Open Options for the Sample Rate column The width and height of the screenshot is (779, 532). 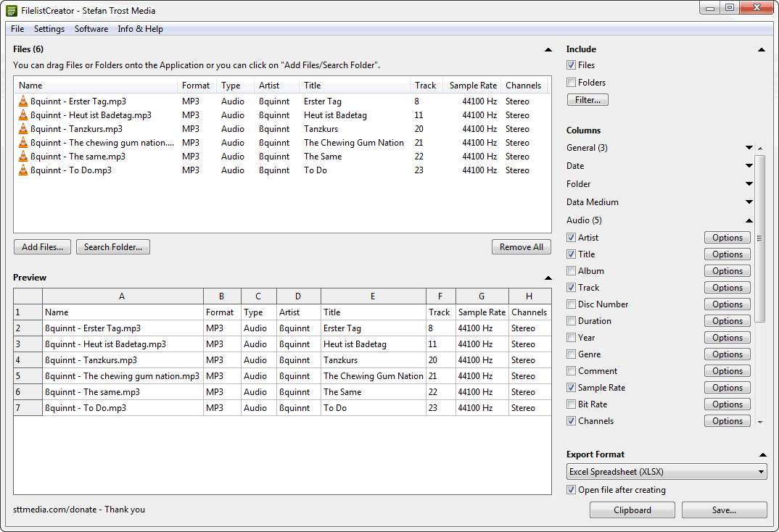tap(728, 388)
